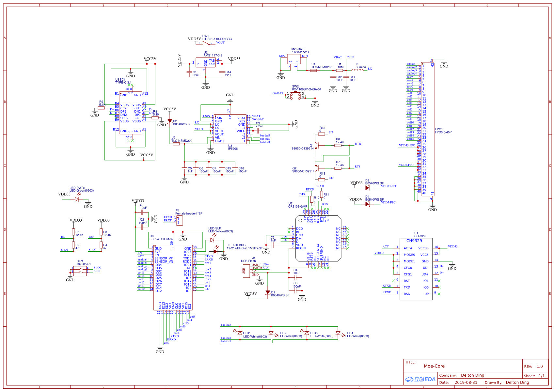This screenshot has height=392, width=555.
Task: Click the D1 B0540WS diode symbol
Action: [x=268, y=292]
